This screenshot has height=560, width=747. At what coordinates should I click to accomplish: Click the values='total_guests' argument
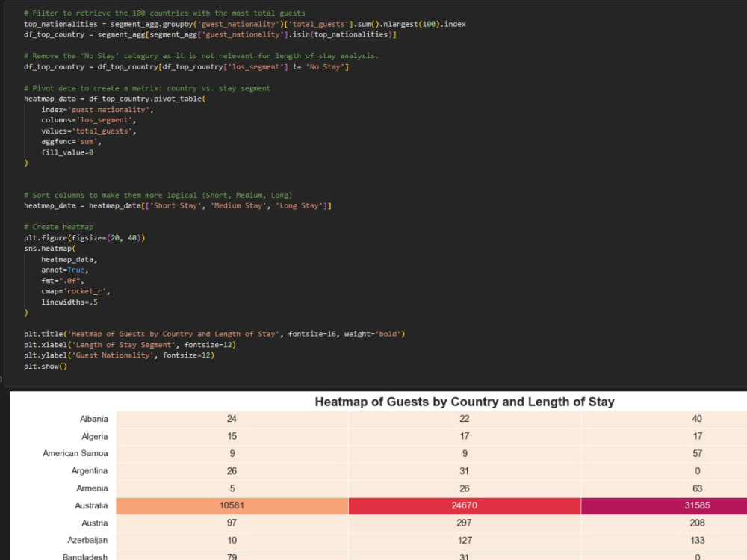89,131
